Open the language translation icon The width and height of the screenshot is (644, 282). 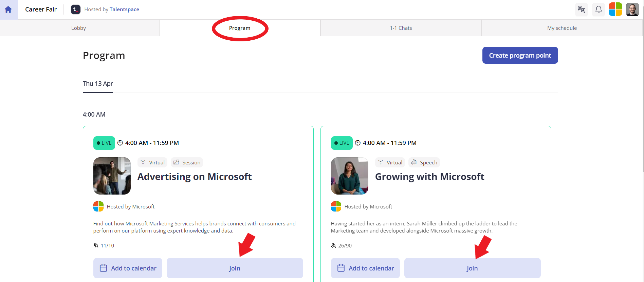(582, 9)
